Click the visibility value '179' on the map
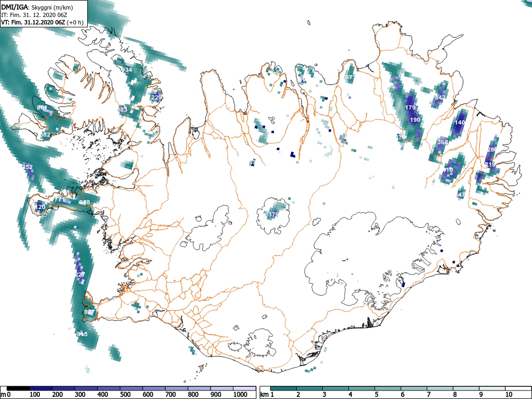This screenshot has width=532, height=399. pos(410,107)
